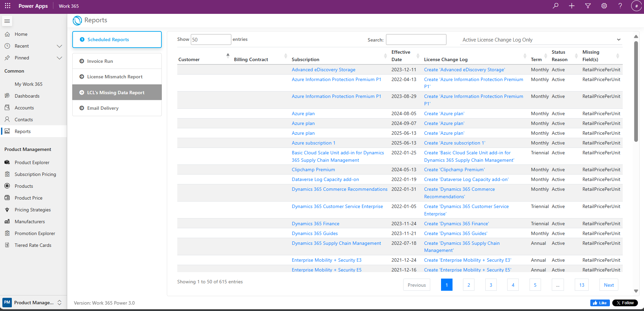Viewport: 644px width, 311px height.
Task: Click the Work 365 Reports logo icon
Action: pyautogui.click(x=77, y=21)
